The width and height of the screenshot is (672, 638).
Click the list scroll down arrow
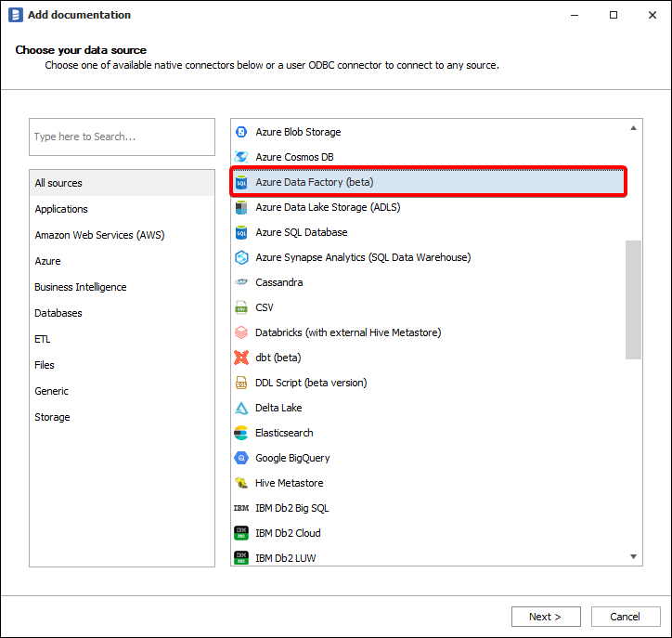point(634,556)
